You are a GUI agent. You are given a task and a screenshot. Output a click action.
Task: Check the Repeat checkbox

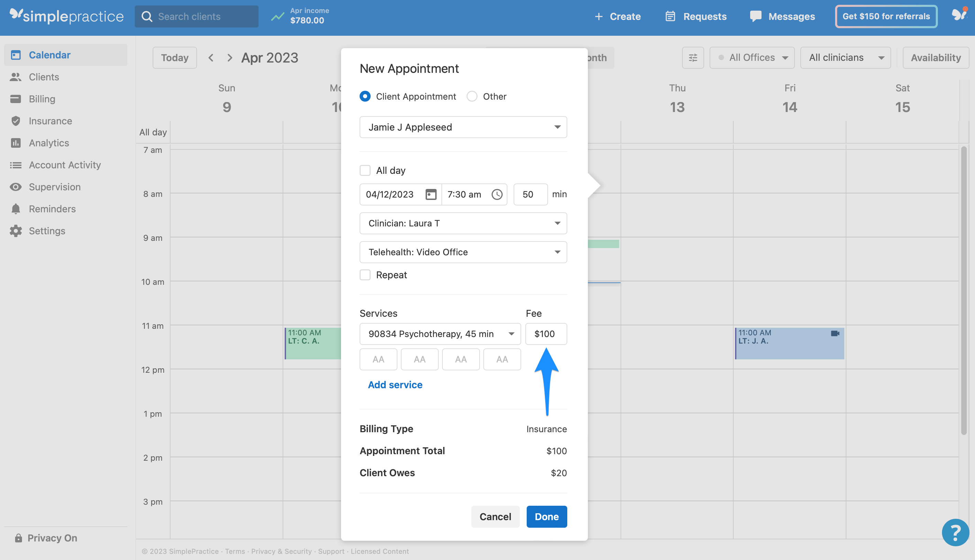coord(365,275)
